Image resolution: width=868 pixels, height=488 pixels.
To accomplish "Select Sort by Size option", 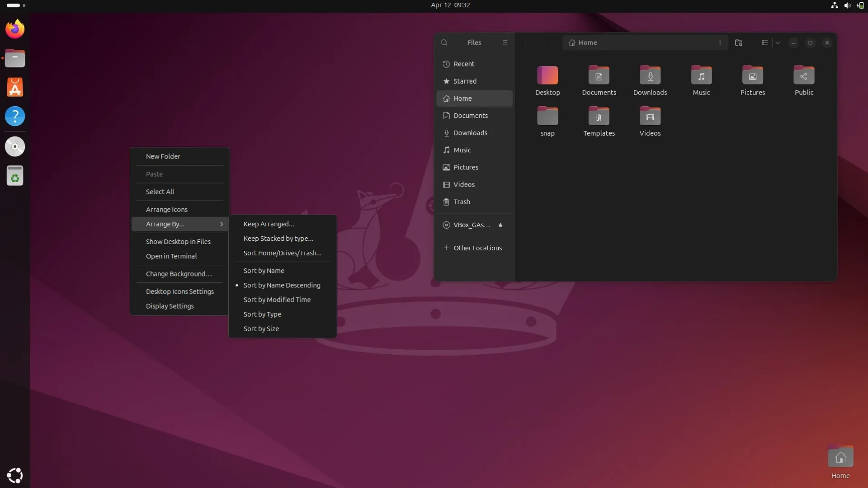I will tap(261, 328).
